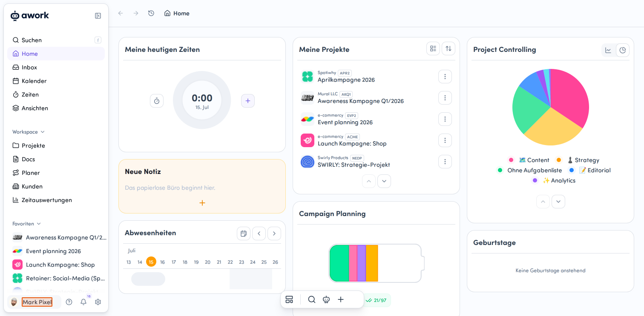The height and width of the screenshot is (316, 644).
Task: Collapse the sidebar using the panel icon
Action: (98, 16)
